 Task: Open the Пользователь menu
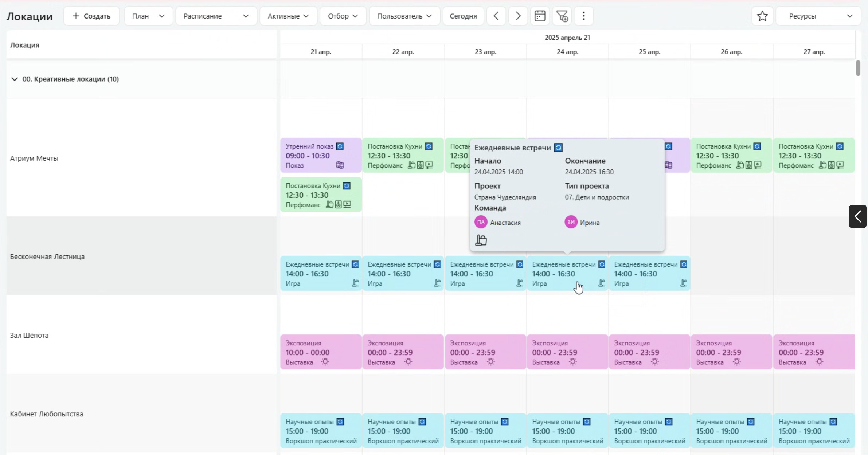click(x=404, y=16)
